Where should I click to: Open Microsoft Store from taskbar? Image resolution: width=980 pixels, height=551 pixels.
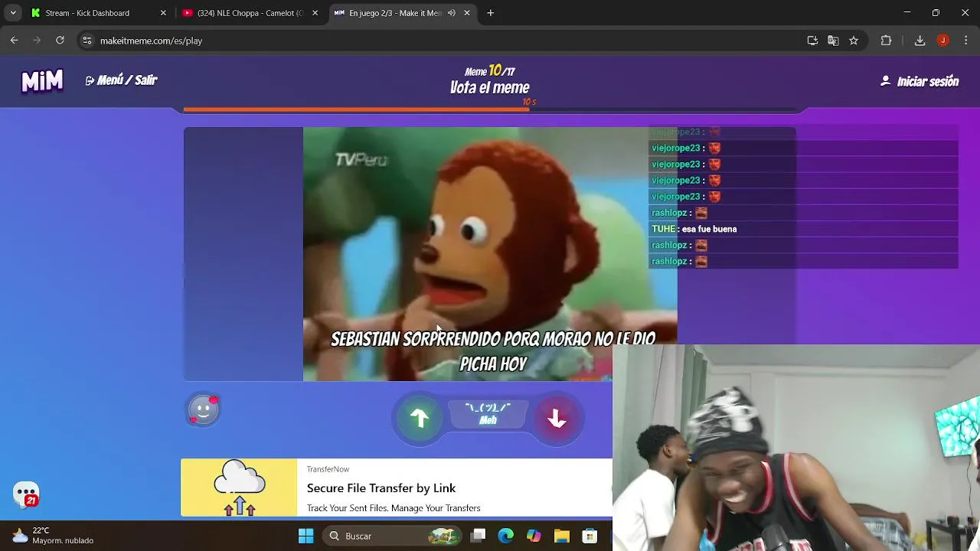click(x=590, y=536)
